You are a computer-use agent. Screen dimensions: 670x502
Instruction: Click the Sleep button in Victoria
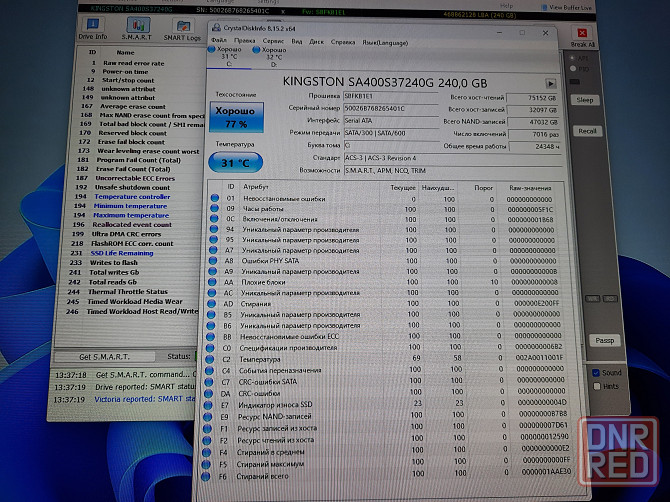(585, 100)
